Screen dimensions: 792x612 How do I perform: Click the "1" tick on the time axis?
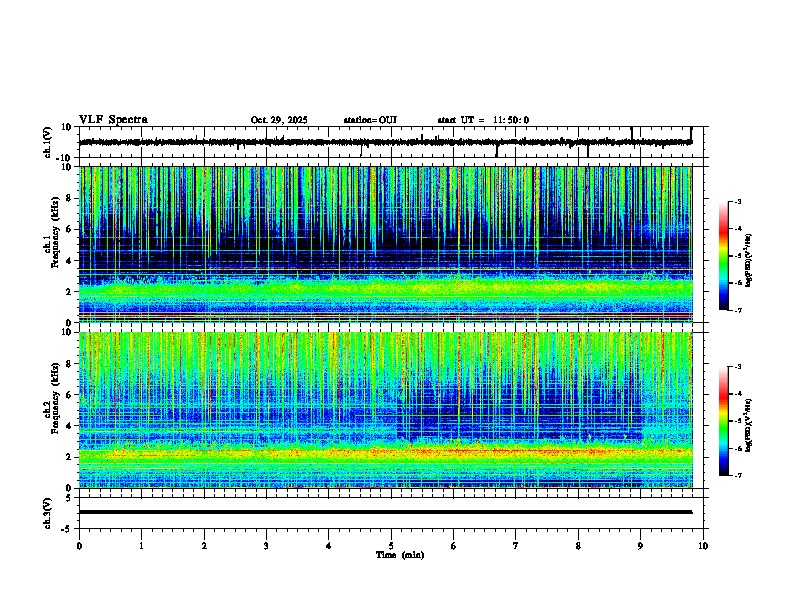pyautogui.click(x=141, y=546)
